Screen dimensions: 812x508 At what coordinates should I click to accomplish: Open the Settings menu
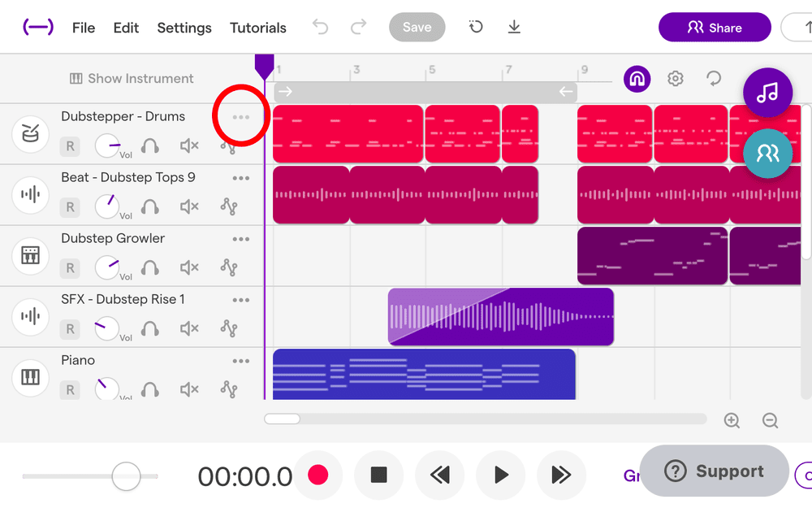[184, 27]
